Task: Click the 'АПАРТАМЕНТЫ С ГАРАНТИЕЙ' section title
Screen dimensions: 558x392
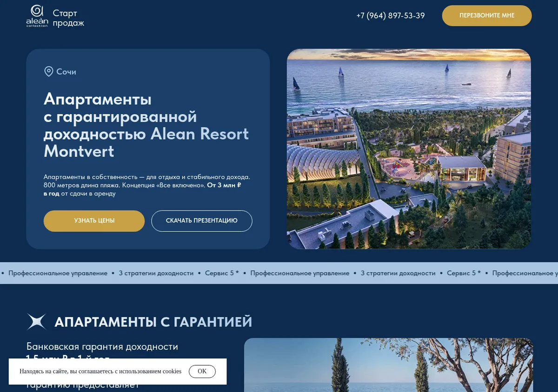Action: (x=153, y=321)
